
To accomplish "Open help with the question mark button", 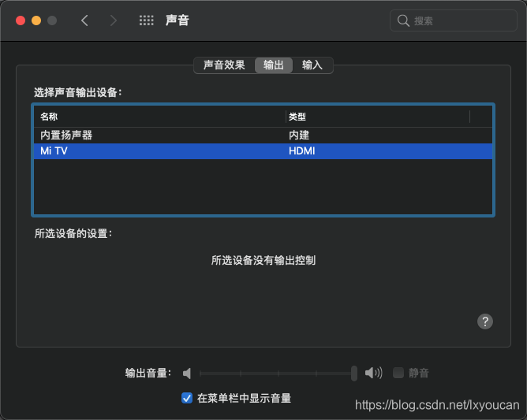I will pyautogui.click(x=484, y=322).
